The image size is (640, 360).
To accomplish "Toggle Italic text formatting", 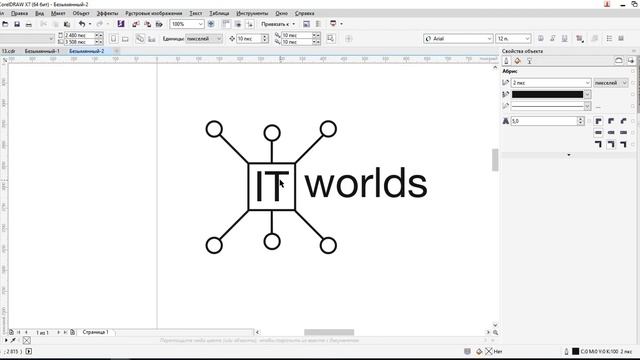I will tap(553, 39).
